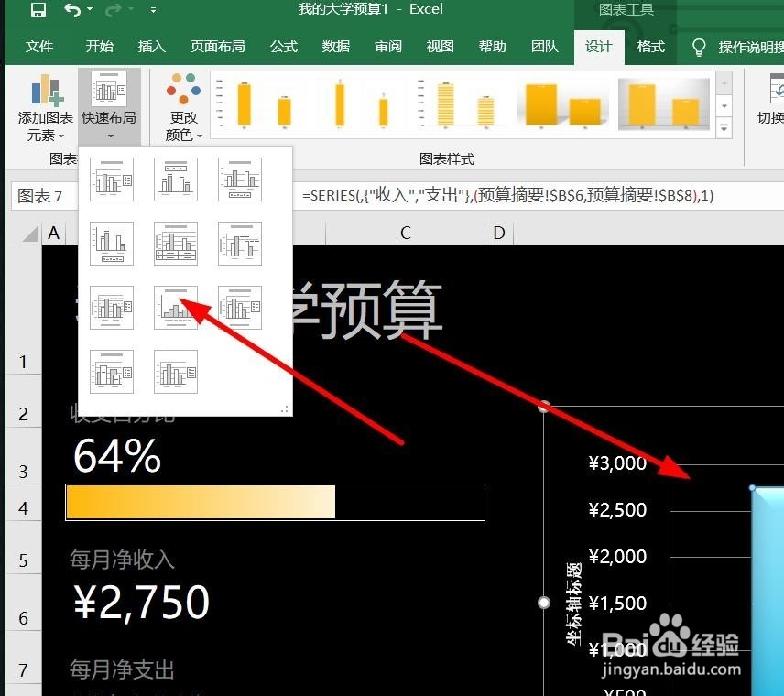Open the 页面布局 ribbon tab
This screenshot has height=696, width=784.
(x=217, y=47)
